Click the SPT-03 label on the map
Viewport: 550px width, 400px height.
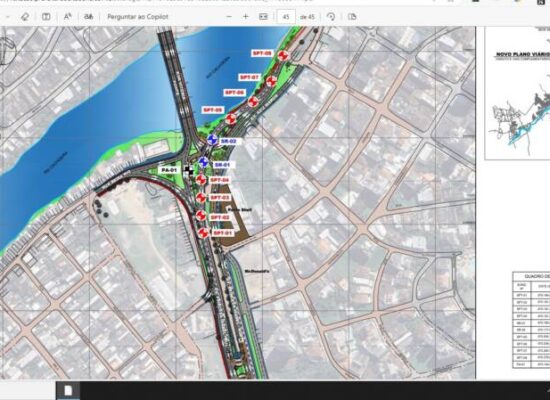(x=220, y=198)
